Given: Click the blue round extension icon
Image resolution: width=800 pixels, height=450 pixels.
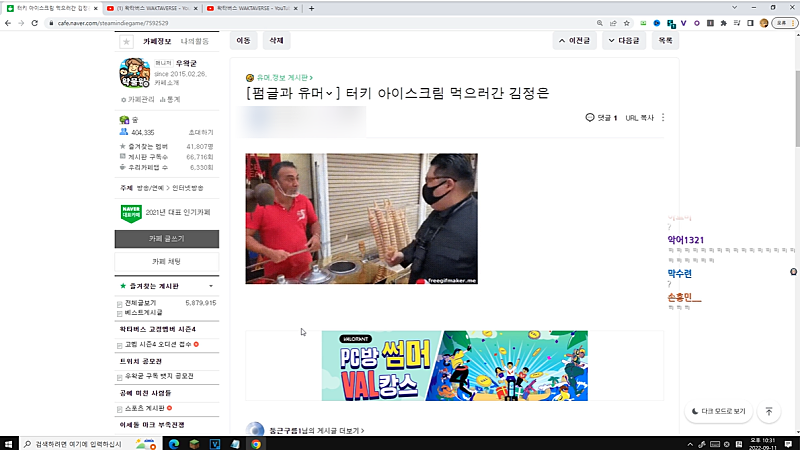Looking at the screenshot, I should click(x=657, y=23).
